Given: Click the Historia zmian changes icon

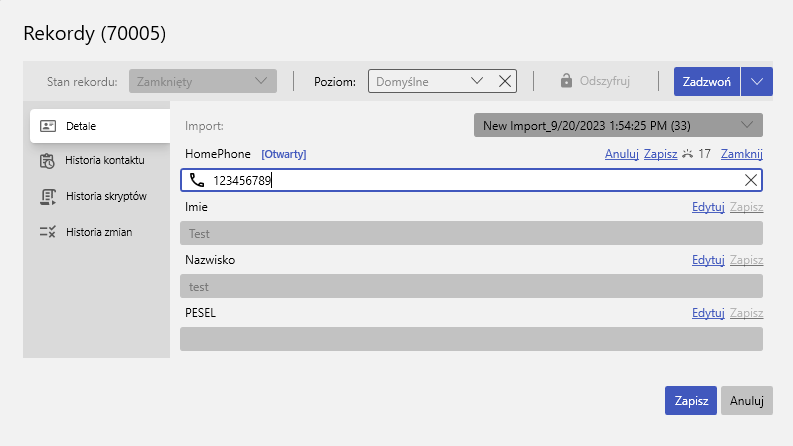Looking at the screenshot, I should click(47, 232).
